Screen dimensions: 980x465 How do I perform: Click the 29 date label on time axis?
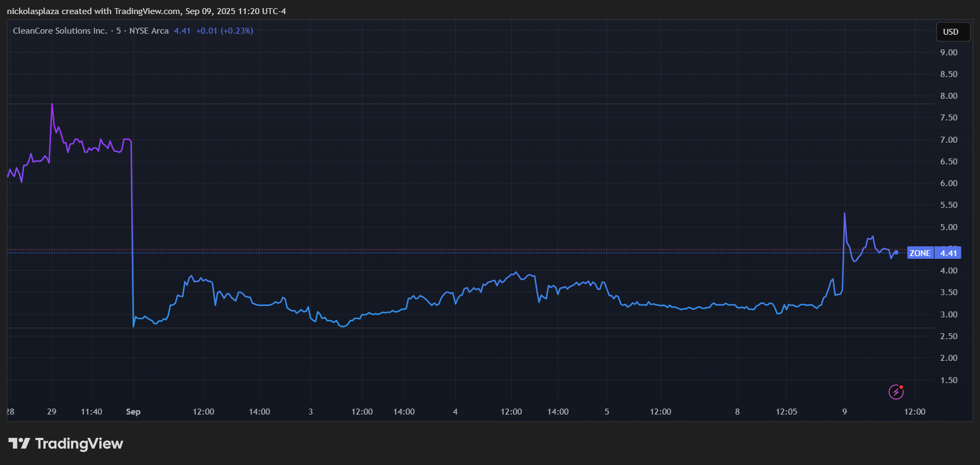tap(52, 412)
